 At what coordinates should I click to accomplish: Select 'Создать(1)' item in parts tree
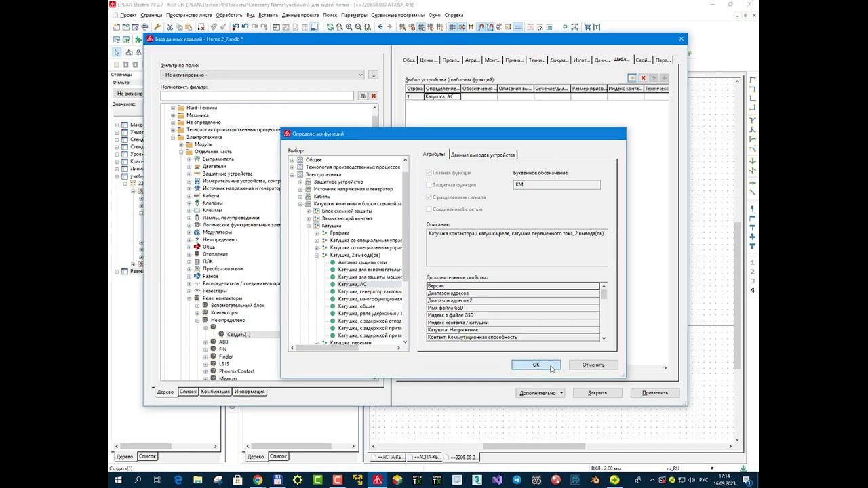pyautogui.click(x=239, y=335)
